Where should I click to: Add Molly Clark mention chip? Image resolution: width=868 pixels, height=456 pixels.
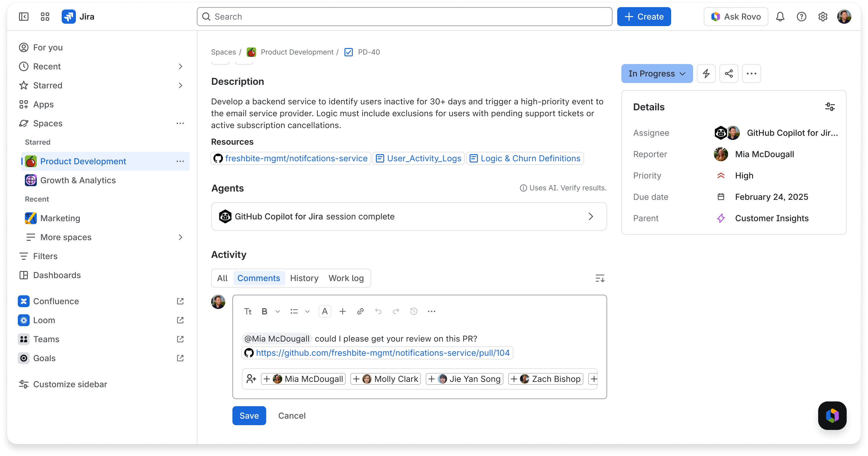point(385,379)
